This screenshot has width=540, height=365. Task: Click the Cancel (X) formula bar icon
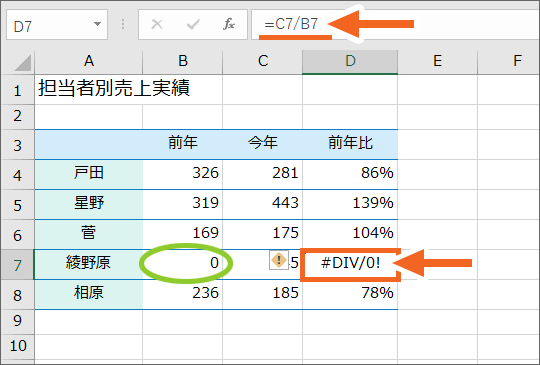(x=157, y=24)
